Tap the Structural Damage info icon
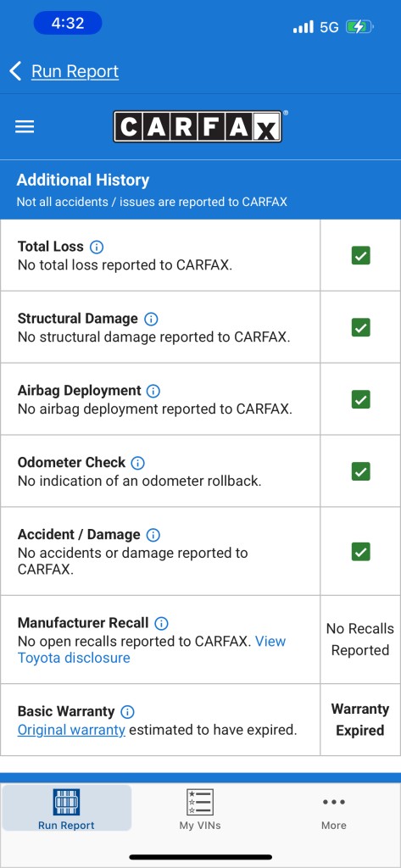This screenshot has width=401, height=868. 151,319
